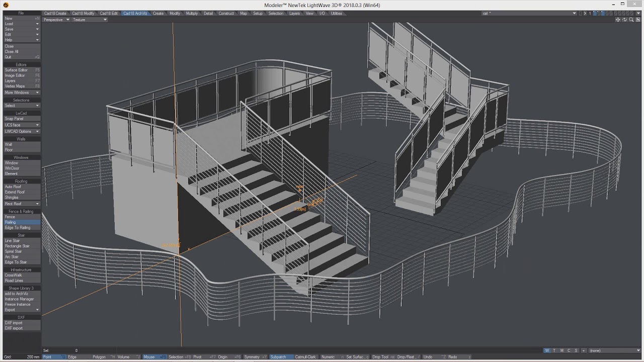644x362 pixels.
Task: Switch to the Construct tab
Action: (x=226, y=14)
